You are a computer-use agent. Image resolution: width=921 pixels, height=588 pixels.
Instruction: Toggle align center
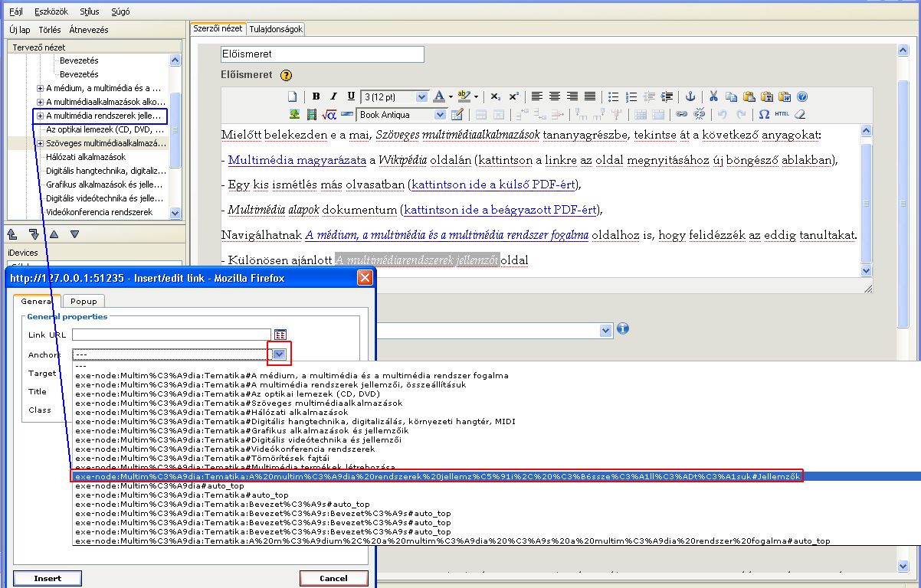555,97
